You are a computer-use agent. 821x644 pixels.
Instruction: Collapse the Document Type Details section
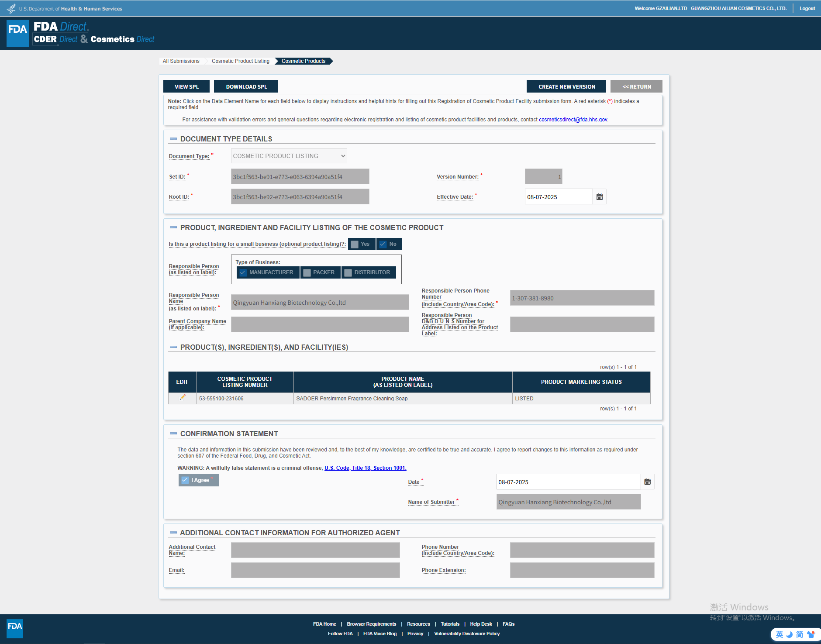click(x=173, y=139)
